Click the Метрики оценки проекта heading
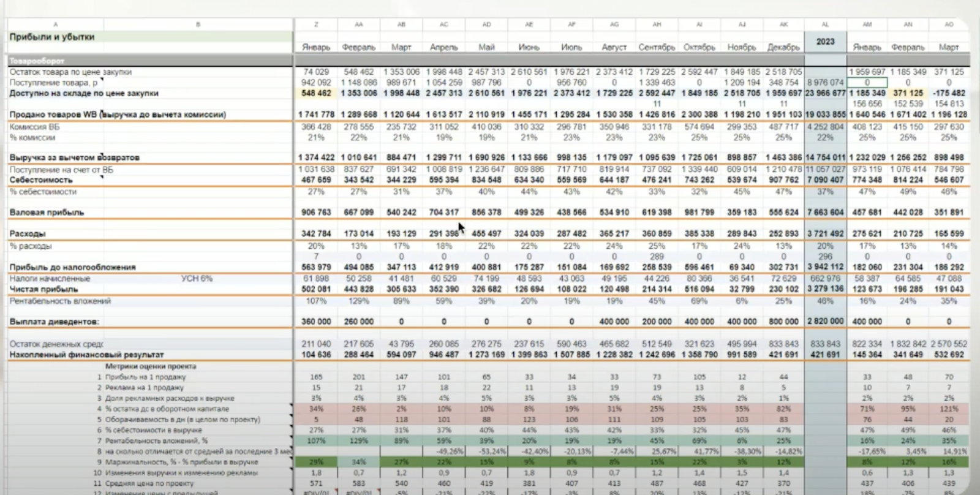This screenshot has height=495, width=980. (x=151, y=366)
